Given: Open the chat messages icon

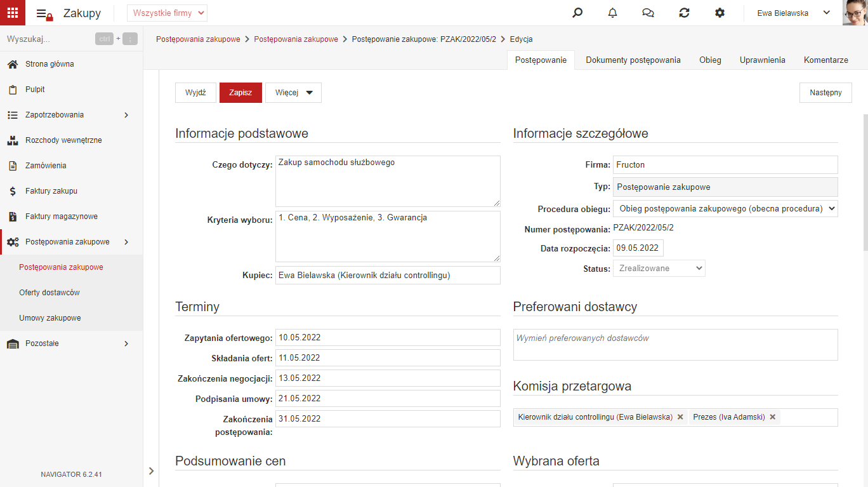Looking at the screenshot, I should pyautogui.click(x=648, y=13).
